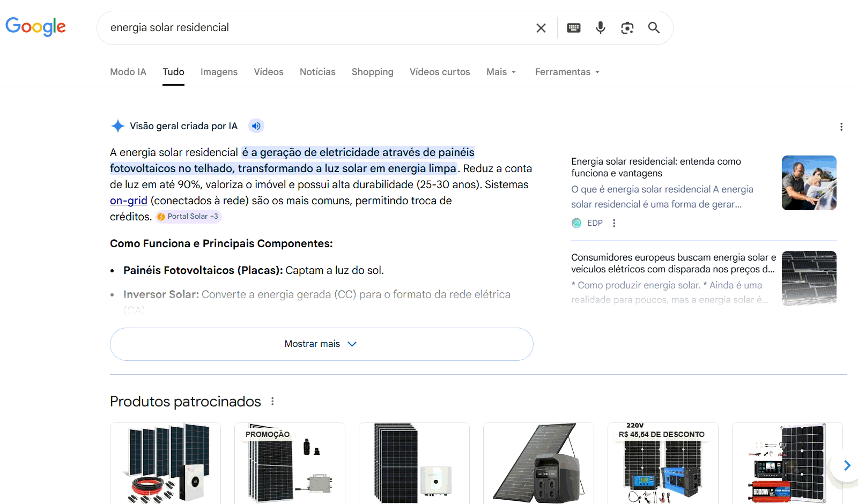Open the Ferramentas dropdown
858x504 pixels.
click(x=566, y=71)
